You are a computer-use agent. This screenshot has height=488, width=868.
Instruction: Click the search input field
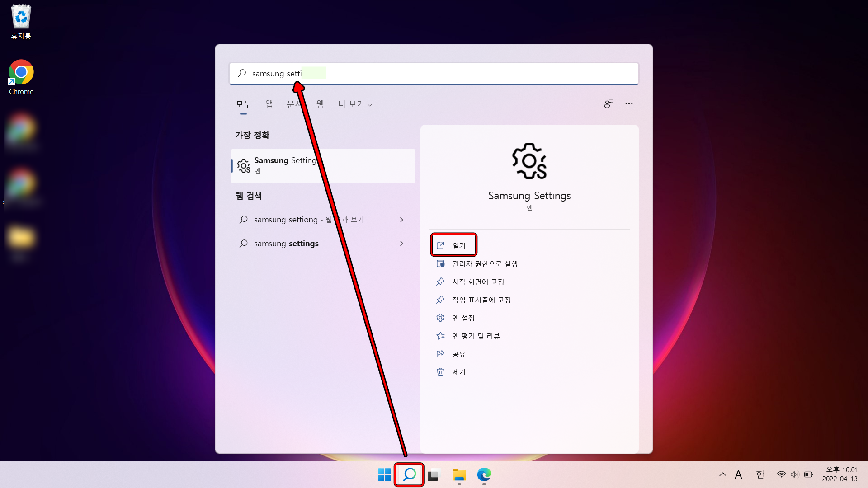[434, 73]
